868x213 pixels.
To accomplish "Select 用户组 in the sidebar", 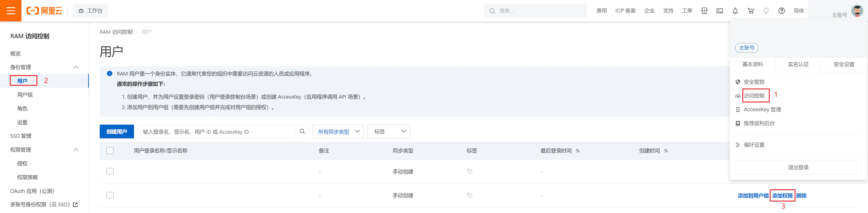I will click(x=25, y=95).
